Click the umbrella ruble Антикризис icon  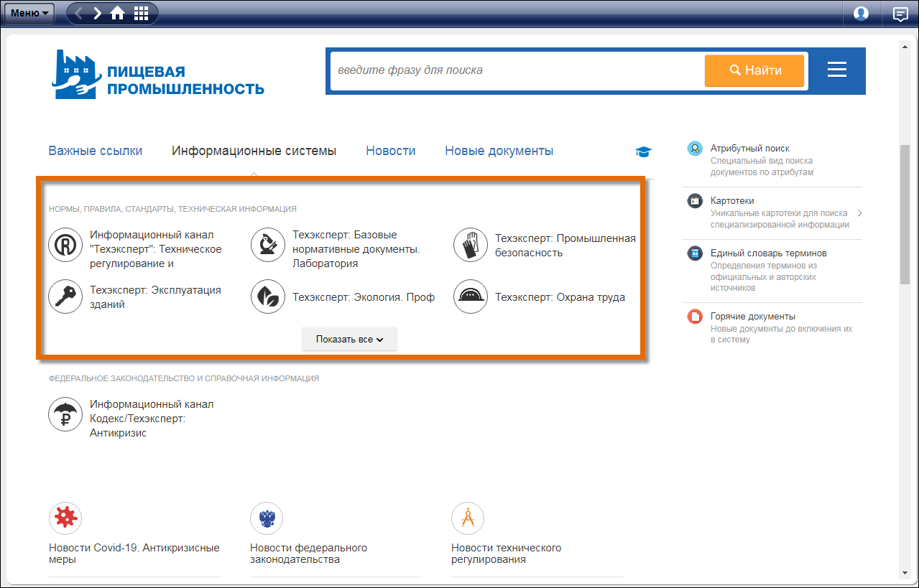(65, 415)
